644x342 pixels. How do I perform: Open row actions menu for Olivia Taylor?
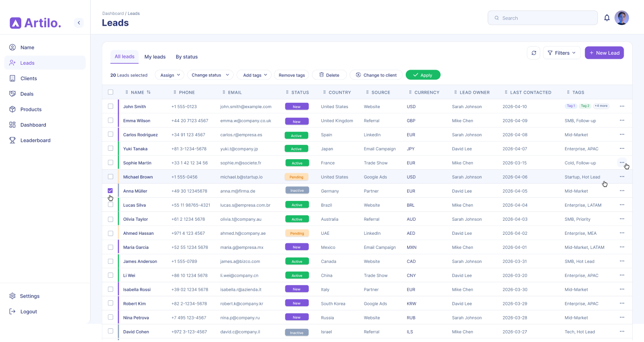(622, 219)
